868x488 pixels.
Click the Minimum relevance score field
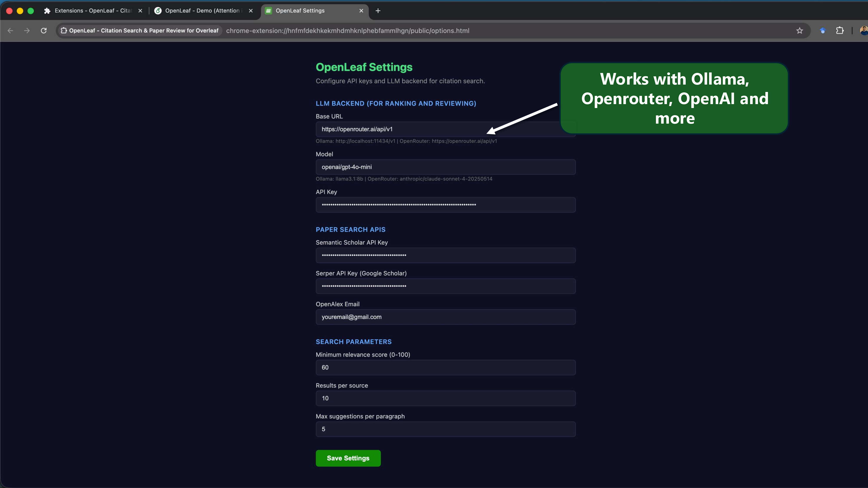pyautogui.click(x=445, y=367)
